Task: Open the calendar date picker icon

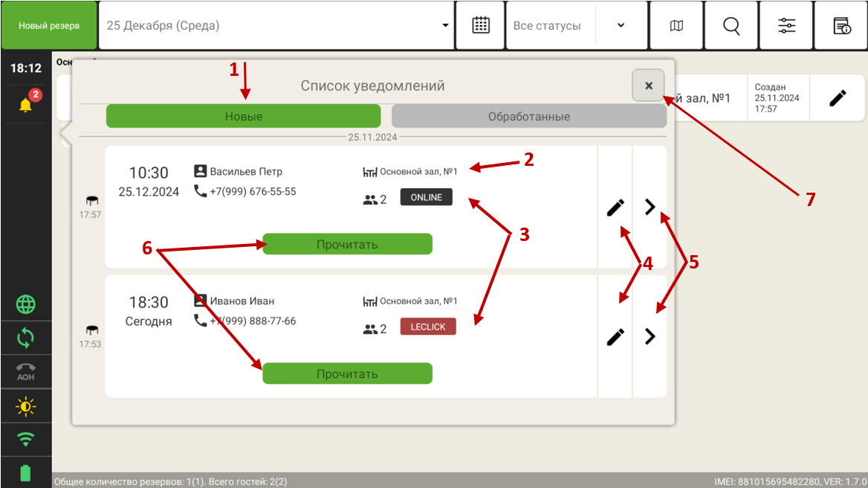Action: (x=481, y=25)
